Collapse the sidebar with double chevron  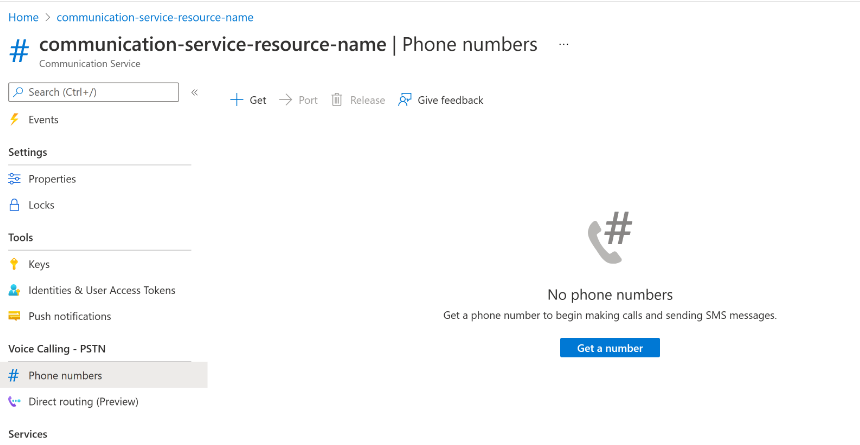point(195,92)
